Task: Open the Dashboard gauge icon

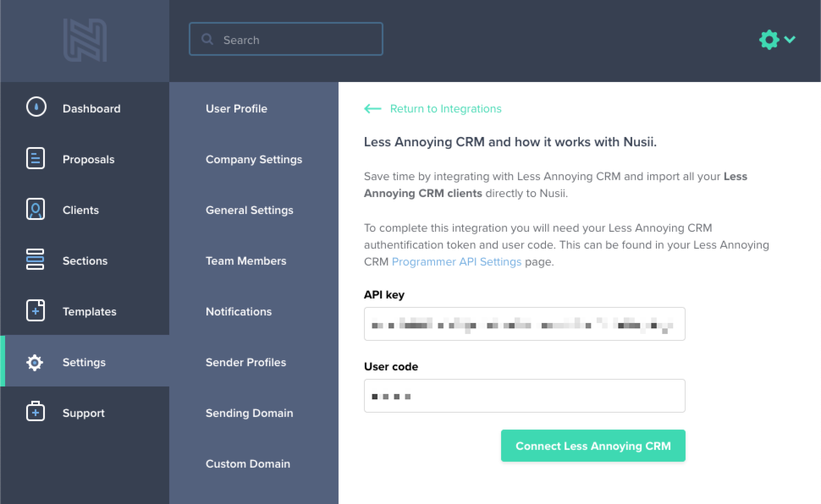Action: 36,107
